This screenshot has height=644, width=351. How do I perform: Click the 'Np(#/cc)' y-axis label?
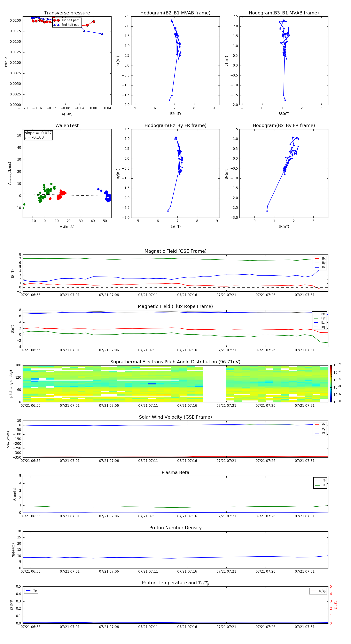click(13, 550)
